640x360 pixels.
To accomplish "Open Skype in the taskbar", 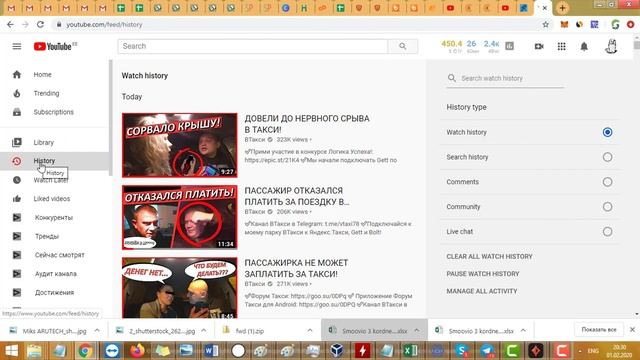I will click(462, 351).
